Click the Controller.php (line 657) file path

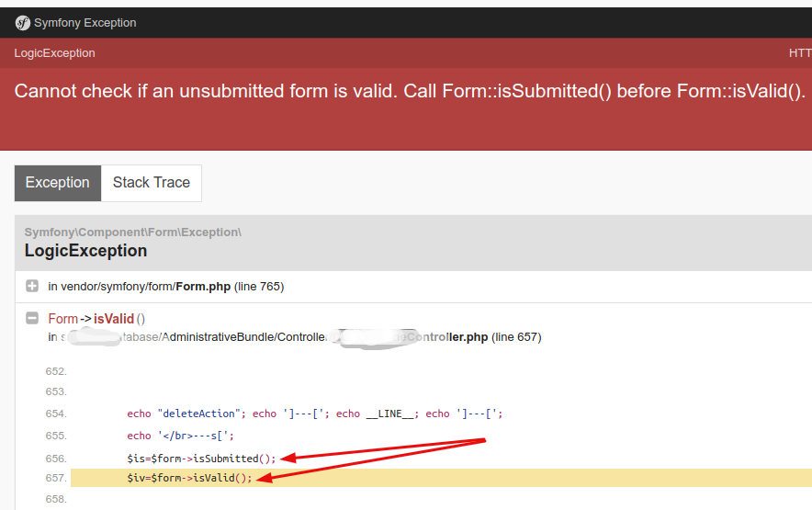click(295, 337)
